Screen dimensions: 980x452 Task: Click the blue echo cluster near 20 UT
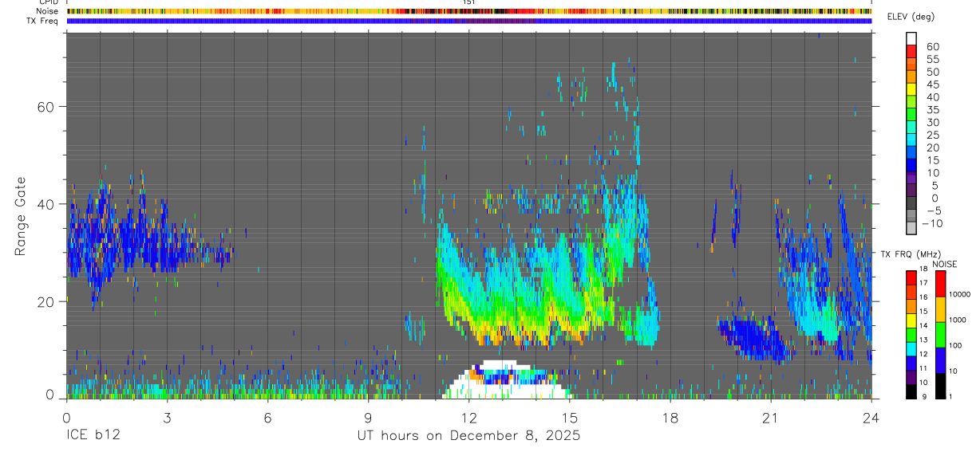point(753,339)
